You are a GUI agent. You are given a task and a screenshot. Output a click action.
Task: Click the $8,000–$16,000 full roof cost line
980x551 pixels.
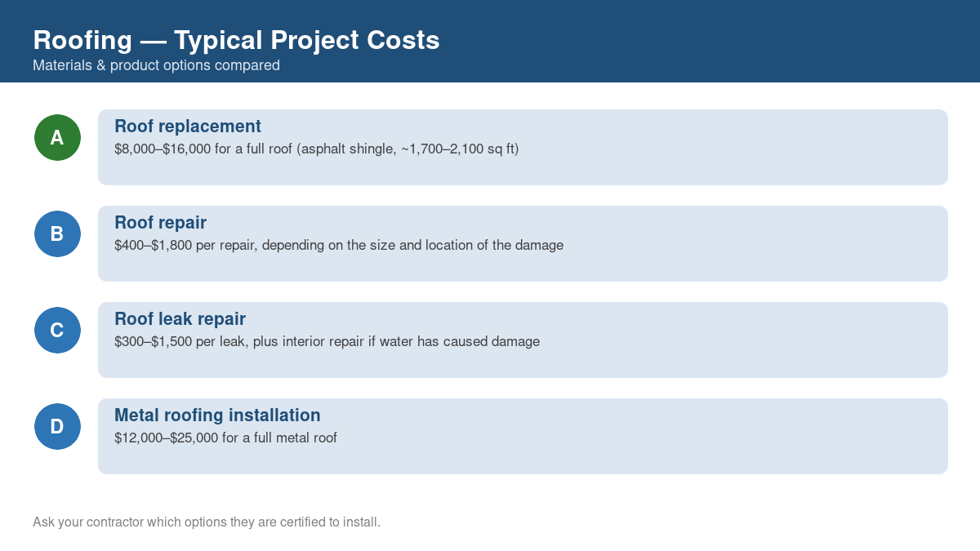click(317, 149)
